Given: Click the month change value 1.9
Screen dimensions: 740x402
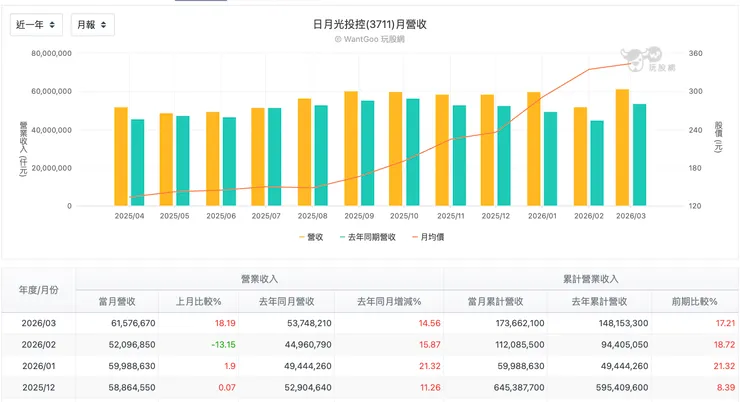Looking at the screenshot, I should 230,366.
